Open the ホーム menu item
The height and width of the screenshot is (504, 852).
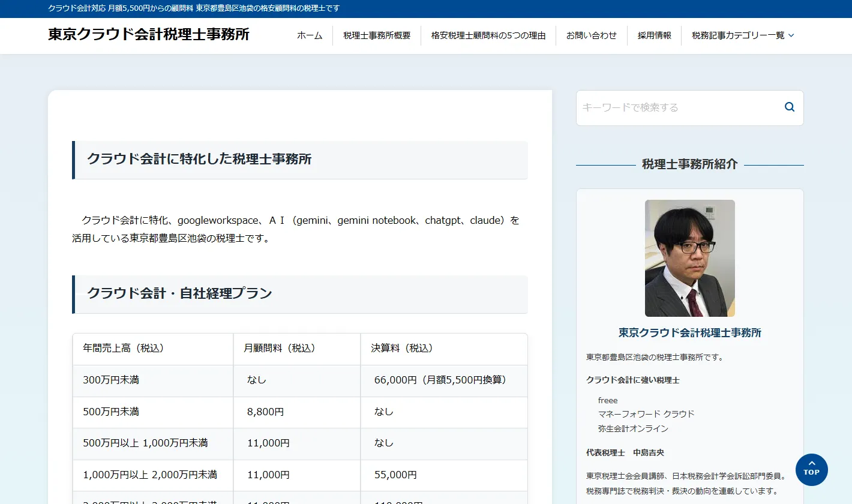(x=310, y=35)
